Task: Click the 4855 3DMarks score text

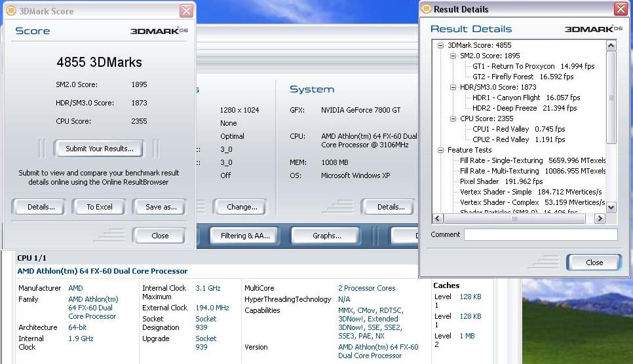Action: point(99,62)
